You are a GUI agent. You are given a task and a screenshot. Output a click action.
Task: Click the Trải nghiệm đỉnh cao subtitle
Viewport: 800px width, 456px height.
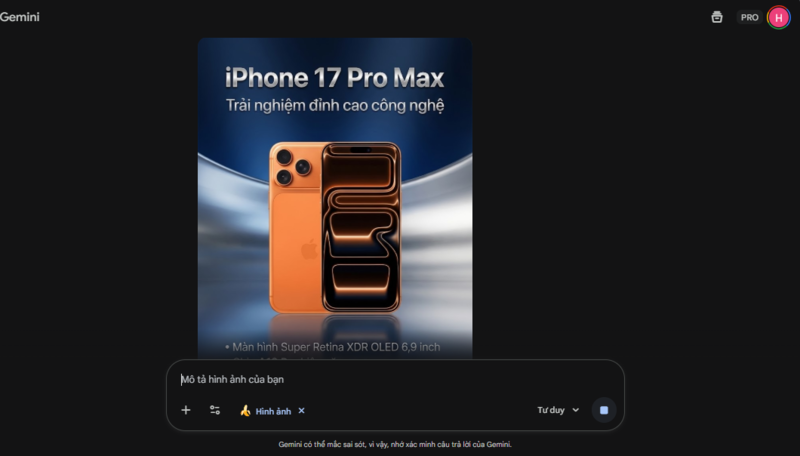coord(335,106)
